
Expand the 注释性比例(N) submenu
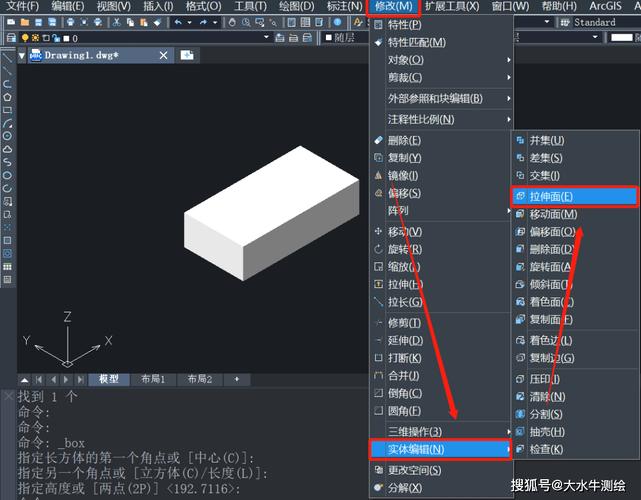(x=441, y=119)
